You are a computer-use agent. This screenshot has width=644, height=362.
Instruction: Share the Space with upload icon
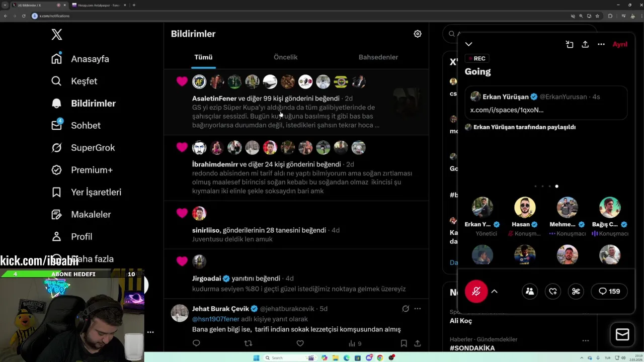585,44
